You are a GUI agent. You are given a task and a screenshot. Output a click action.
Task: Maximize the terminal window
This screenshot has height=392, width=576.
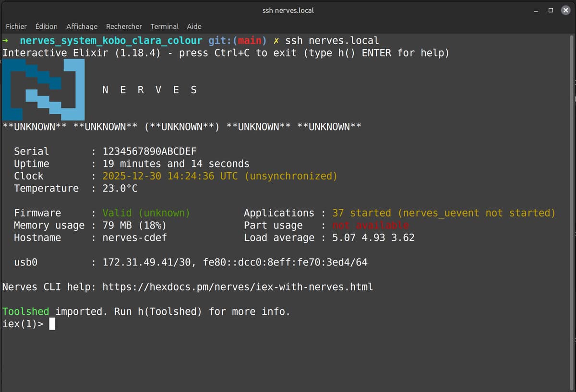[551, 10]
